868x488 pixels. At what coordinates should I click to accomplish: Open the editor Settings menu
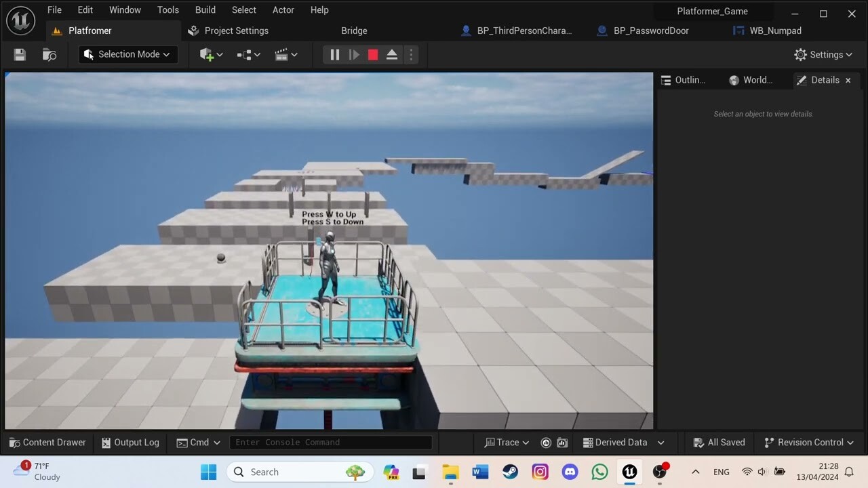pyautogui.click(x=824, y=54)
